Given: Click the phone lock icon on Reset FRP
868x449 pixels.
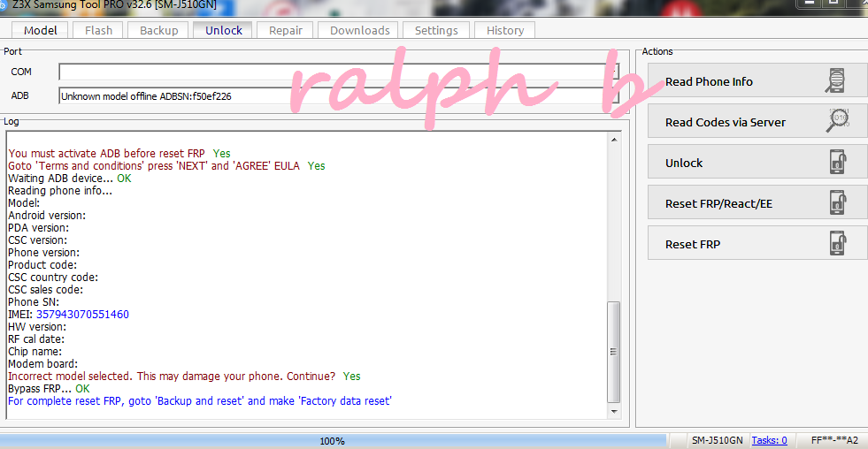Looking at the screenshot, I should (838, 243).
